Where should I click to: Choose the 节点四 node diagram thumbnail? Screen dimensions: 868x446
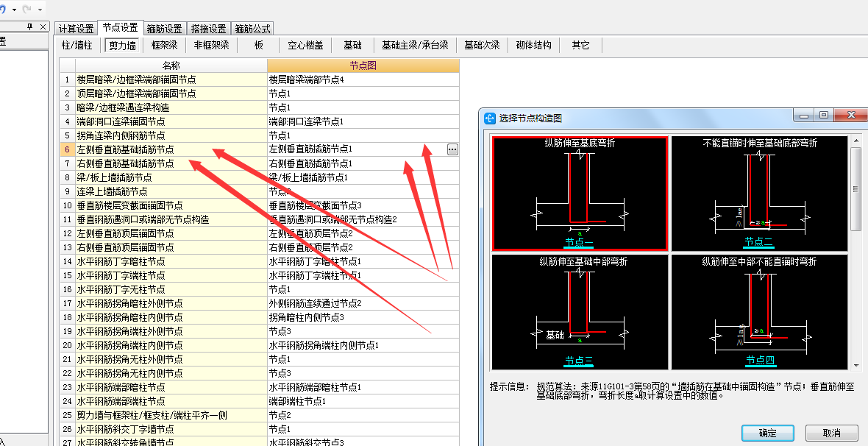pyautogui.click(x=759, y=311)
